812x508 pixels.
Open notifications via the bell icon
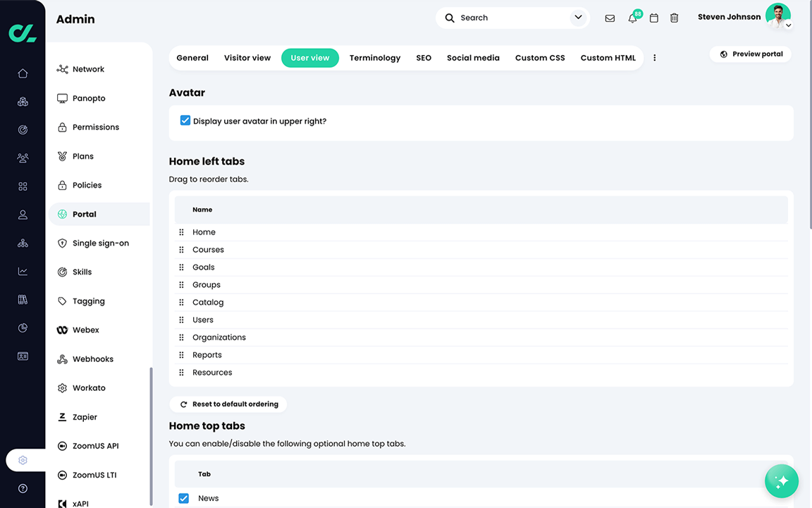[632, 18]
